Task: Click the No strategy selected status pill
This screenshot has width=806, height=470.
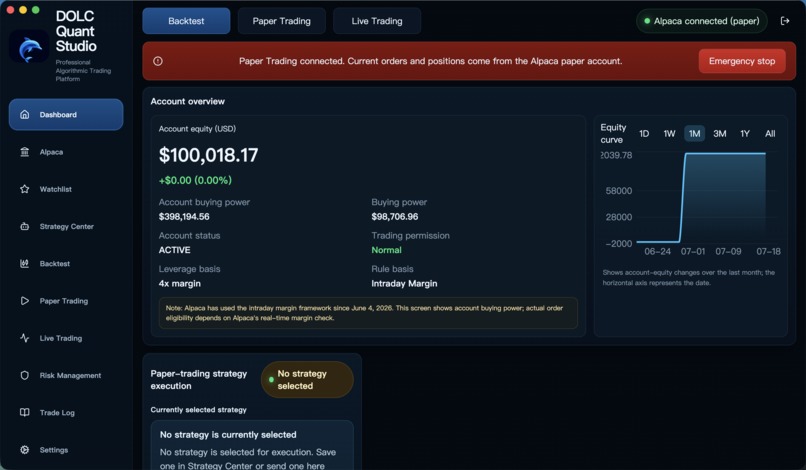Action: point(307,380)
